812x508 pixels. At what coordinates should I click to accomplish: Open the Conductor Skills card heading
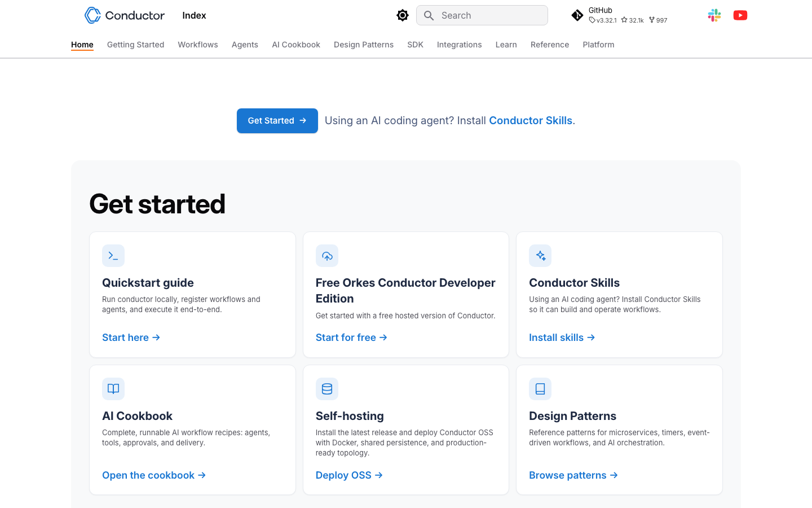(x=574, y=283)
